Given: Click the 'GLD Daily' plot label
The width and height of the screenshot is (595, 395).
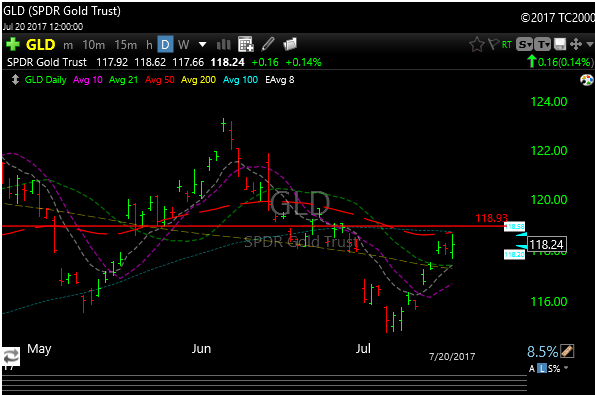Looking at the screenshot, I should point(46,80).
